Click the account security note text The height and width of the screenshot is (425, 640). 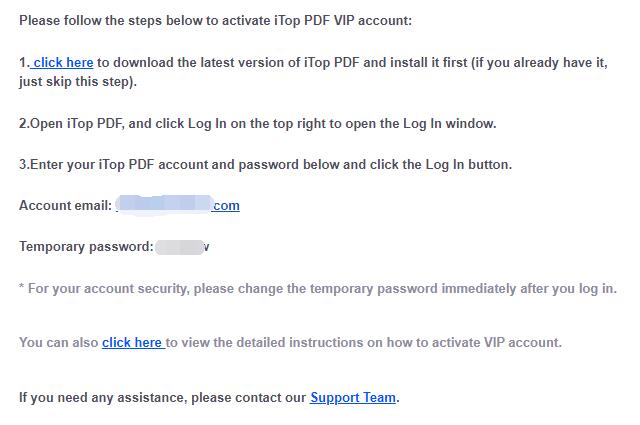click(x=318, y=289)
